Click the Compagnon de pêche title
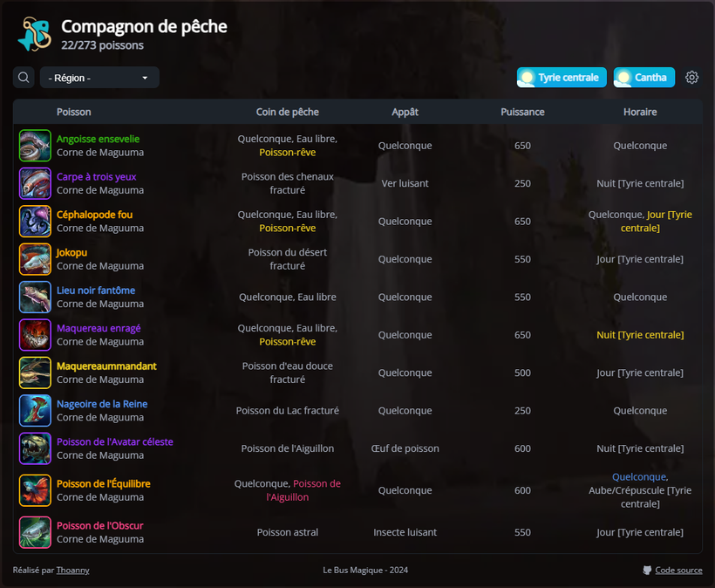Image resolution: width=715 pixels, height=588 pixels. 144,26
